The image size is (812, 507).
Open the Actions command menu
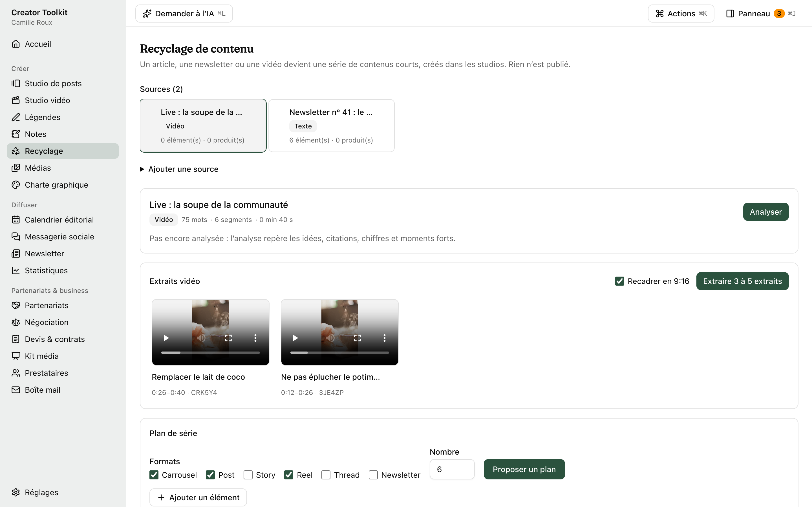pyautogui.click(x=681, y=14)
